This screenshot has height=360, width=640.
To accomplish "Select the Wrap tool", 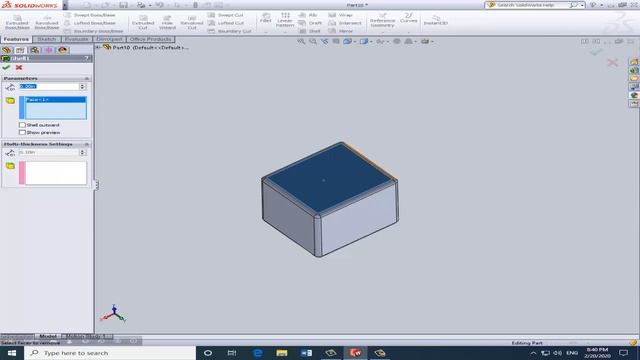I will pyautogui.click(x=340, y=15).
